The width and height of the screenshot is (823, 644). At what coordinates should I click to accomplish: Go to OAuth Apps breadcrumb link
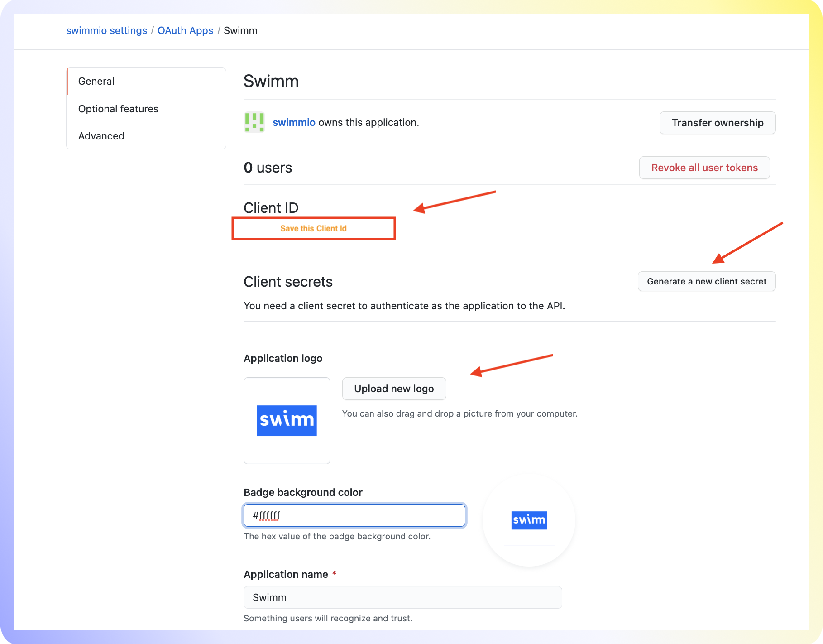[x=185, y=30]
